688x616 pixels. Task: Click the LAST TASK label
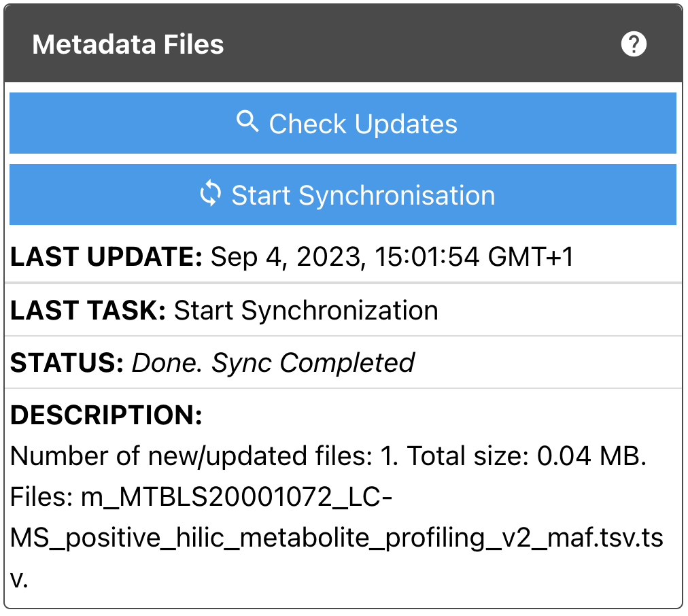(x=88, y=311)
